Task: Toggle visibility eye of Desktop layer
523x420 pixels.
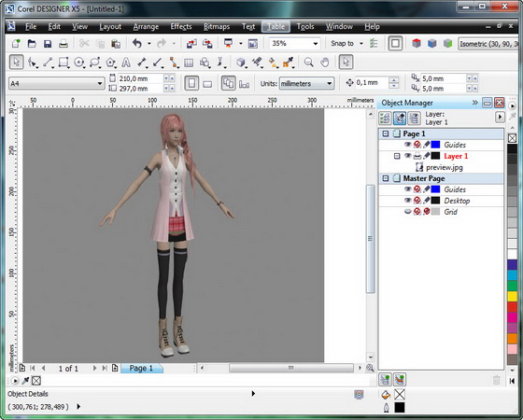Action: coord(407,201)
